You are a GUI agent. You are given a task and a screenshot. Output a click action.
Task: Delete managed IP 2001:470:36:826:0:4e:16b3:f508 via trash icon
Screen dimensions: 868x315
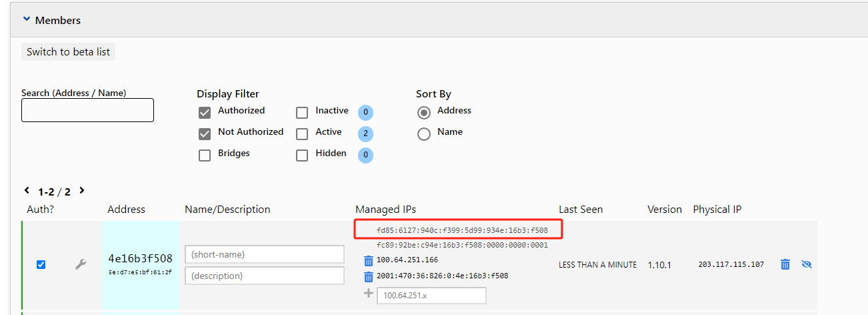[369, 276]
